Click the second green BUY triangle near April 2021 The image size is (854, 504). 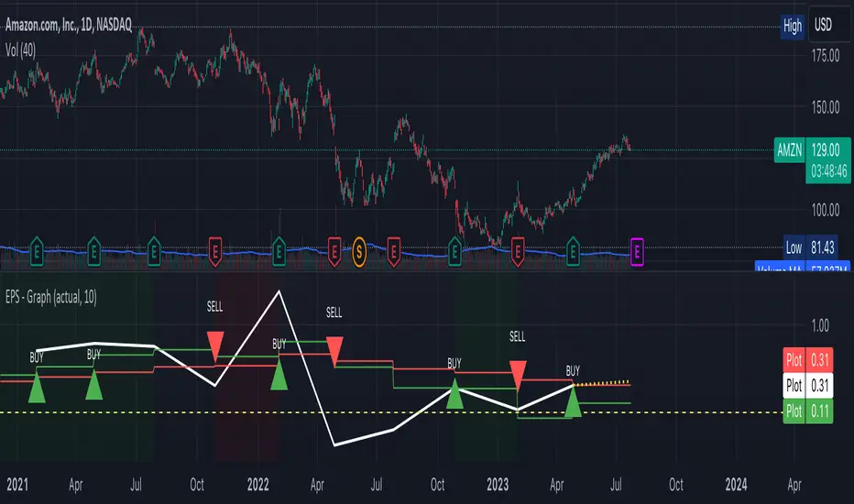pos(93,385)
